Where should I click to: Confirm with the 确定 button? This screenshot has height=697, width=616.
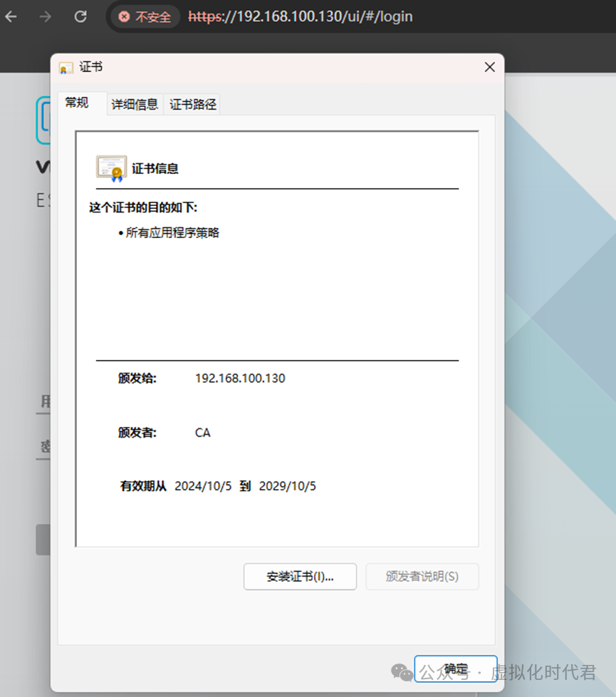pos(456,668)
